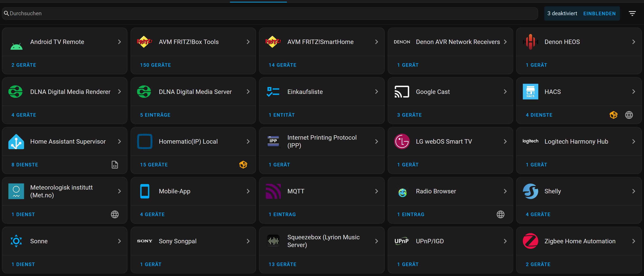Click the UPnP/IGD integration name
The height and width of the screenshot is (276, 644).
[430, 241]
